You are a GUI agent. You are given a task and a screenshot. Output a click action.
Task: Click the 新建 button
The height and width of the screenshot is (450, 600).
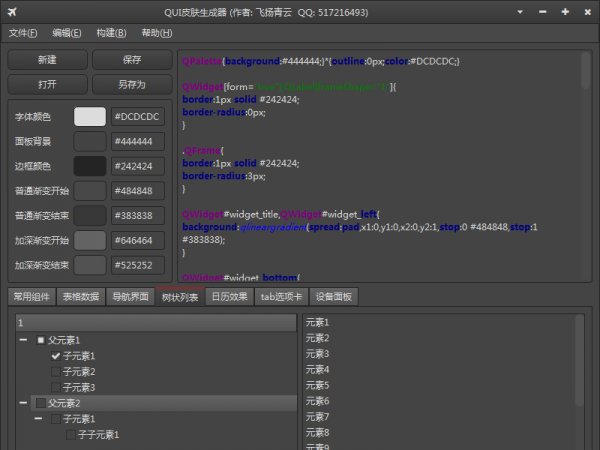47,60
